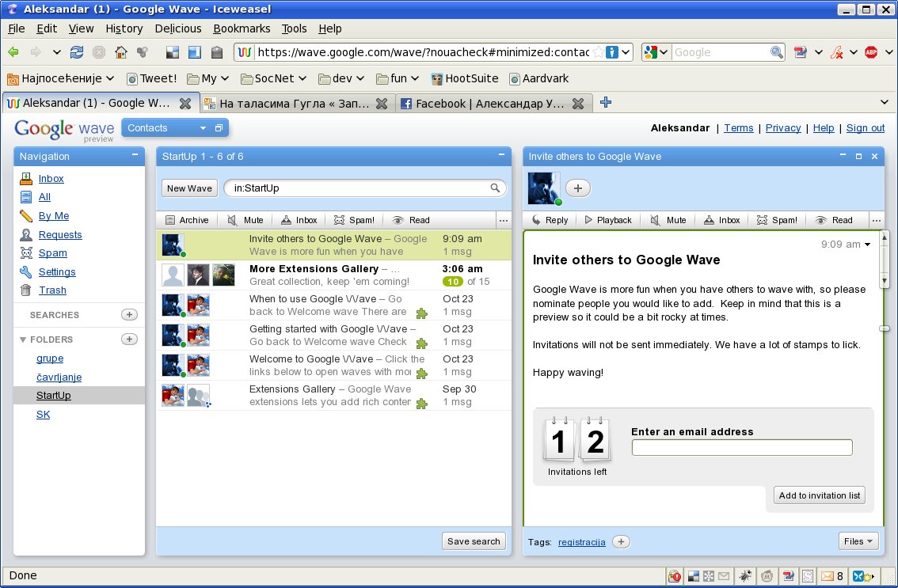
Task: Click Reply in the wave panel toolbar
Action: [x=550, y=220]
